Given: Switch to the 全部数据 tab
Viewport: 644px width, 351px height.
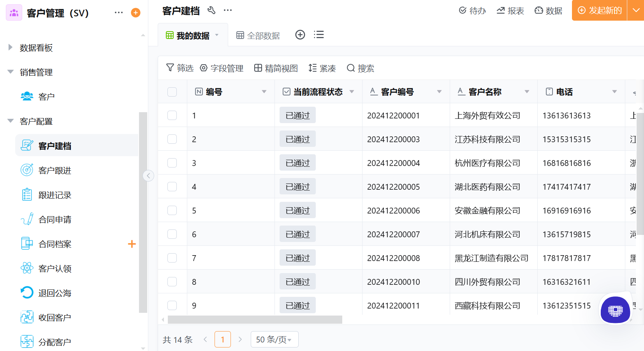Looking at the screenshot, I should 258,35.
